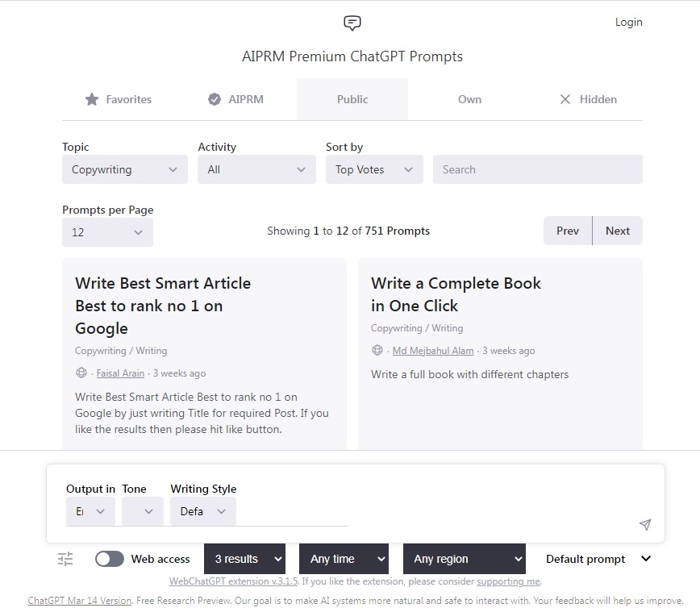Switch to the Favorites tab

point(119,99)
